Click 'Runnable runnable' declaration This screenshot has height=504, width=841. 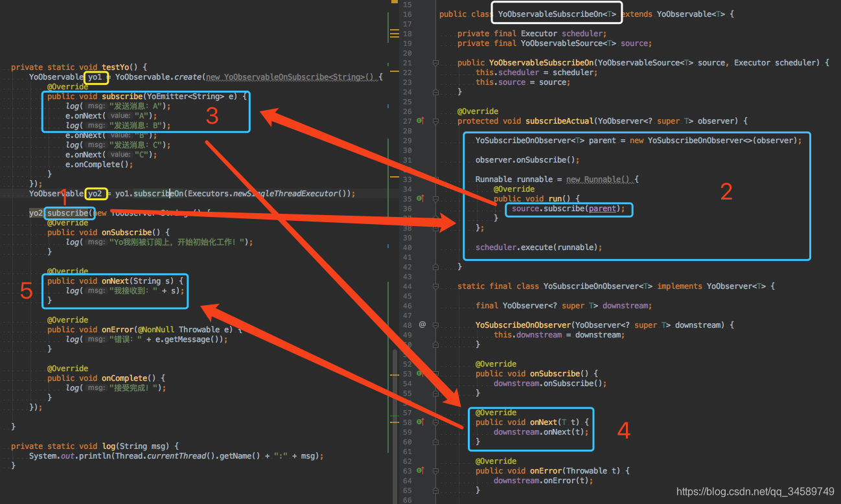coord(514,179)
